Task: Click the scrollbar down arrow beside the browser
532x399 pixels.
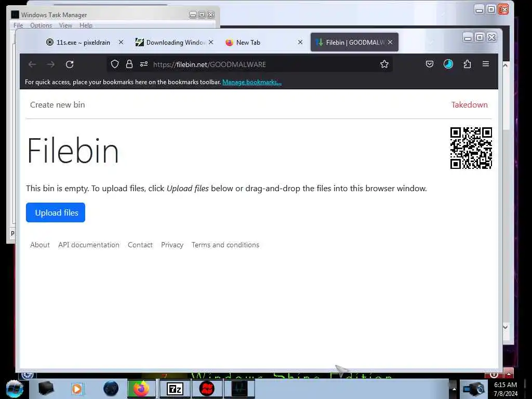Action: [x=505, y=327]
